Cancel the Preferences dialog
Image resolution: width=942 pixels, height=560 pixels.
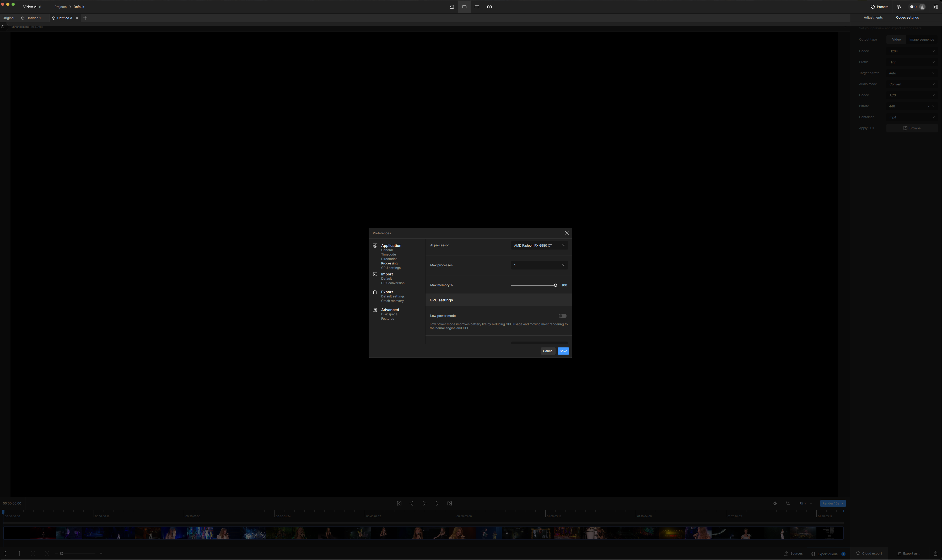[x=547, y=351]
